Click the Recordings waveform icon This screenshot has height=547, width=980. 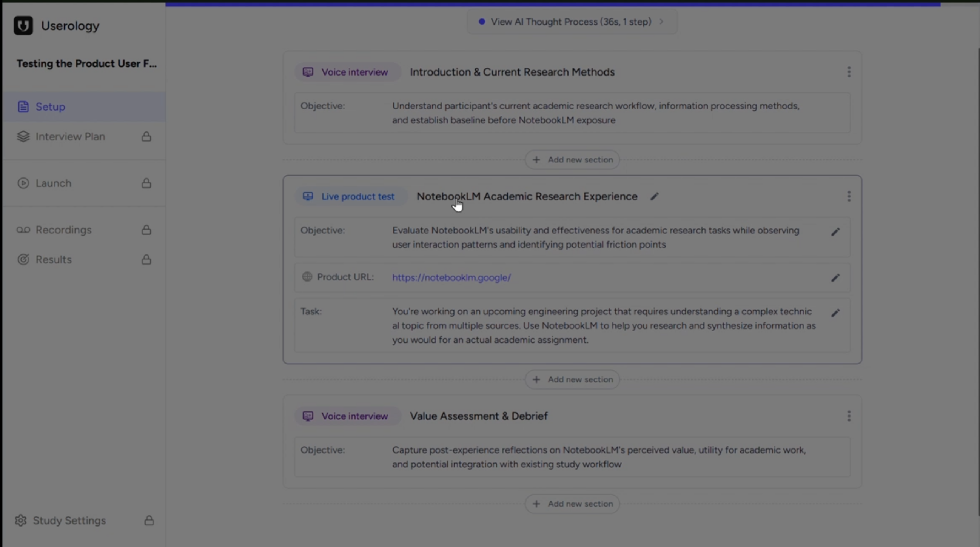[x=23, y=230]
